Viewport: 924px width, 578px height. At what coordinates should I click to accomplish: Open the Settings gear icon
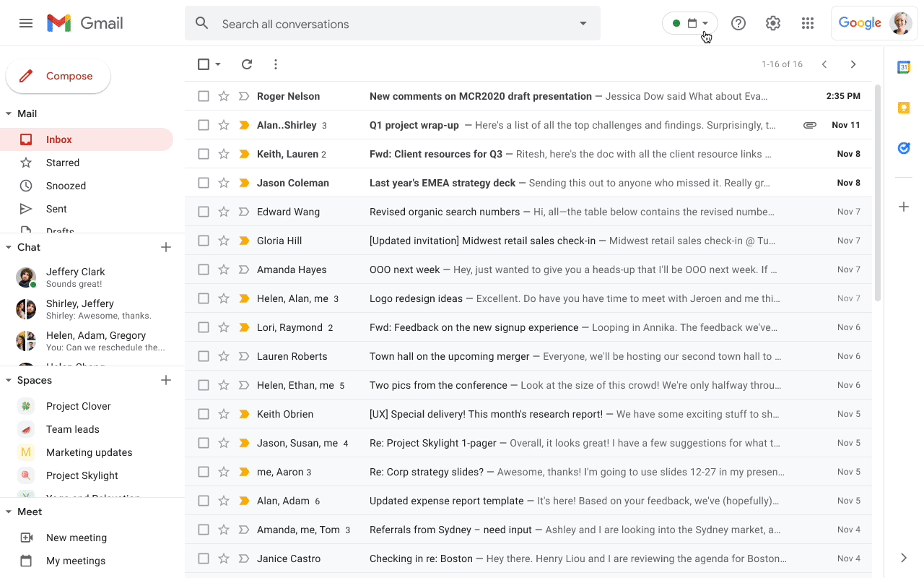pyautogui.click(x=773, y=23)
